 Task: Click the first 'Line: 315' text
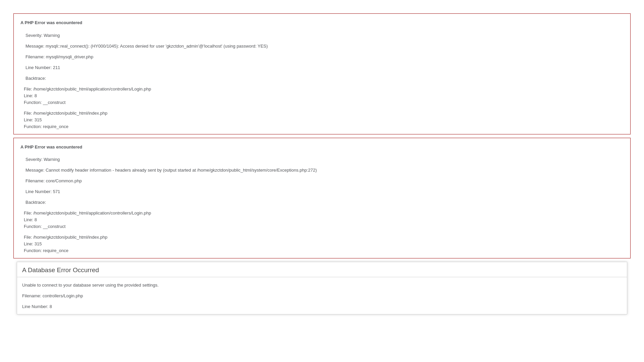click(x=33, y=120)
